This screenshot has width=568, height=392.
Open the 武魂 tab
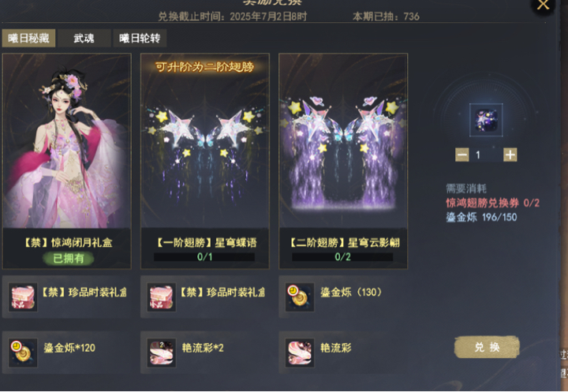pyautogui.click(x=84, y=38)
